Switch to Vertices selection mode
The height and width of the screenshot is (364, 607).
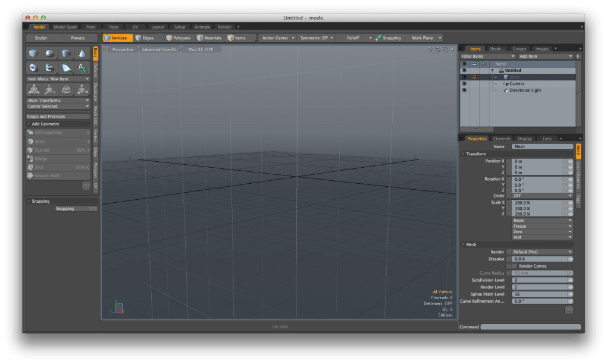tap(118, 38)
